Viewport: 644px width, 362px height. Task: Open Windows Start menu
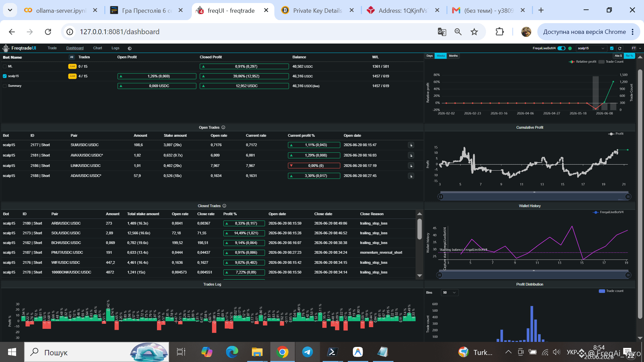(x=12, y=352)
